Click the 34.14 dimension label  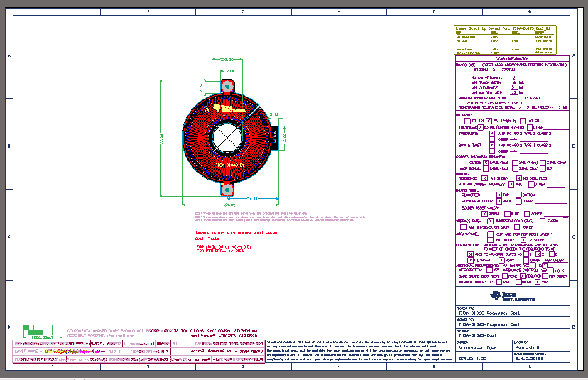pyautogui.click(x=252, y=199)
